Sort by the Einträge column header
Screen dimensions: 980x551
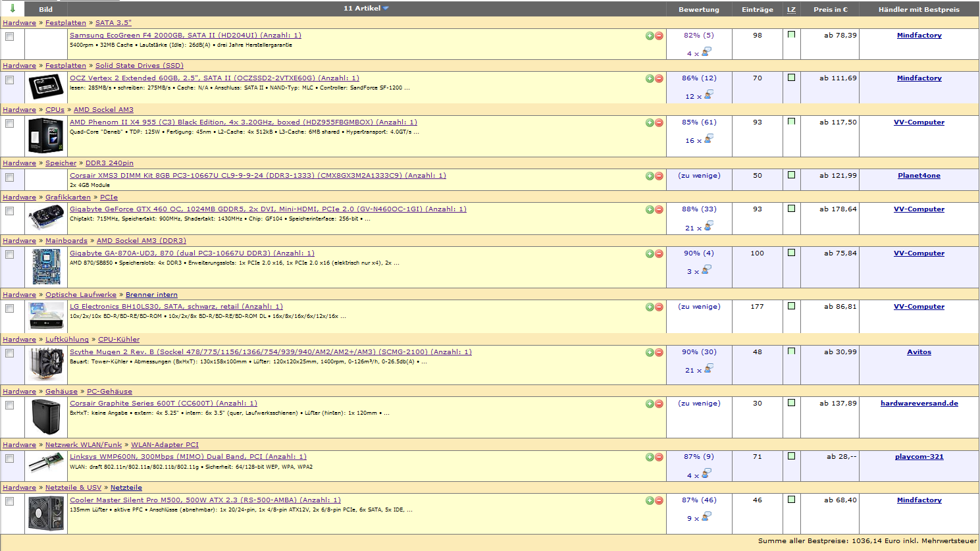click(x=758, y=10)
